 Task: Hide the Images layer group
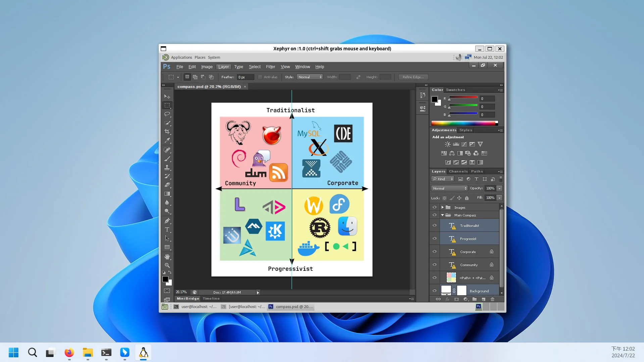click(x=435, y=207)
